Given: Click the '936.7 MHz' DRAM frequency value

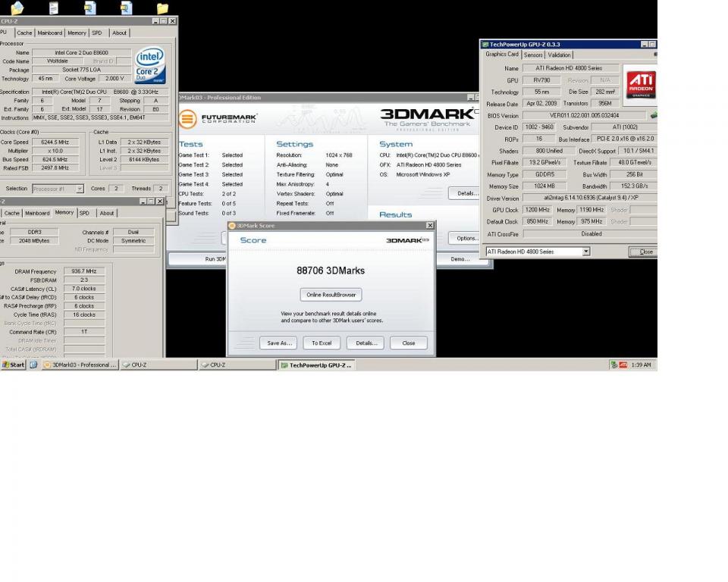Looking at the screenshot, I should point(84,271).
